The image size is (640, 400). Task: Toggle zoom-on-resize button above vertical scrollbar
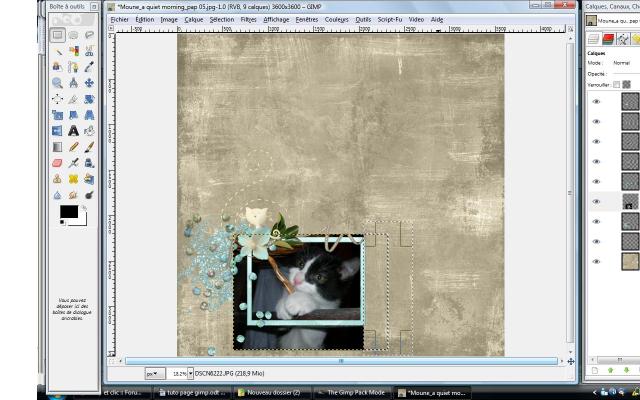click(571, 29)
